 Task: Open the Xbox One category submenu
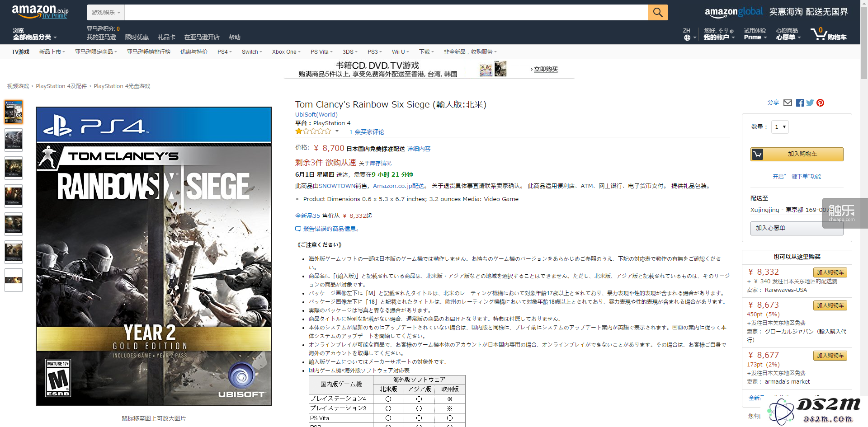286,52
